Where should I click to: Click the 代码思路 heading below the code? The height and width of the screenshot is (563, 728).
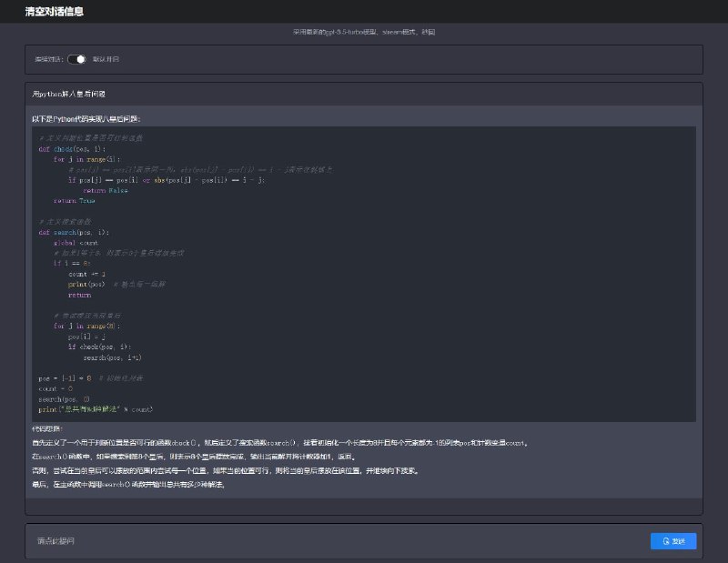[x=48, y=428]
